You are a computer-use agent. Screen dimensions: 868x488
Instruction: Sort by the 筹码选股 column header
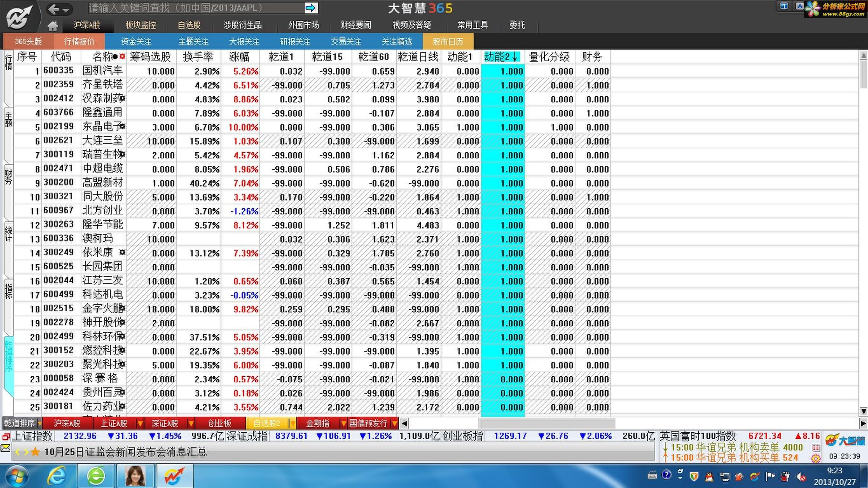tap(151, 57)
